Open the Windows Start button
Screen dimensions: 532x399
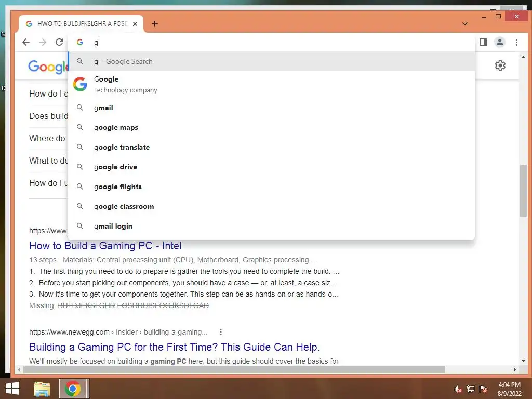(x=12, y=389)
